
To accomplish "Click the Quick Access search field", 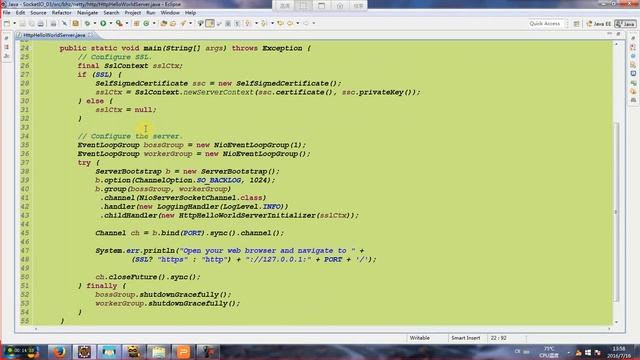I will [545, 24].
